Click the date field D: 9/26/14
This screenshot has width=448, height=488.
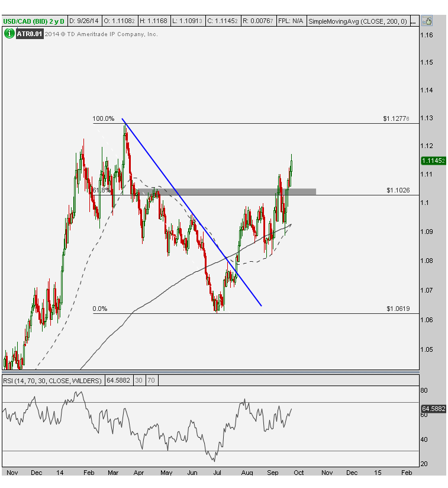point(83,21)
